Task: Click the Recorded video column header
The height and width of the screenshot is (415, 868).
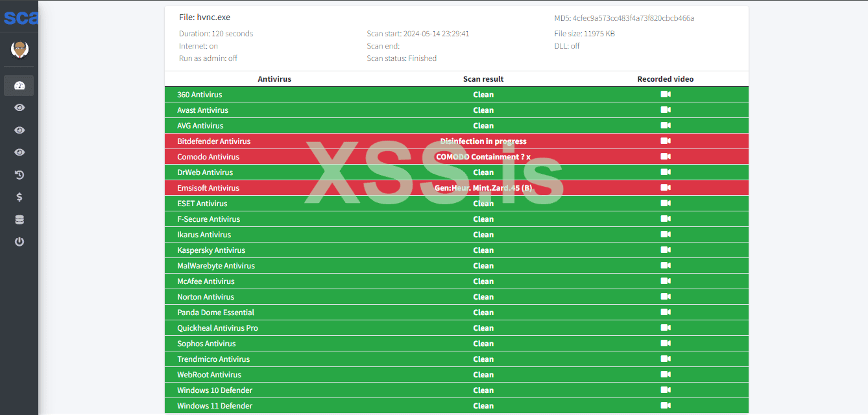Action: (x=666, y=79)
